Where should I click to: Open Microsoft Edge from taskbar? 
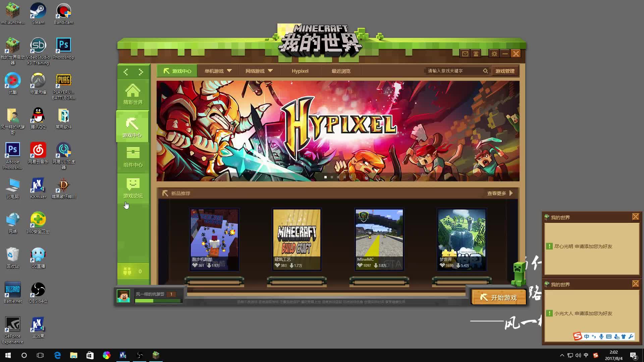57,355
